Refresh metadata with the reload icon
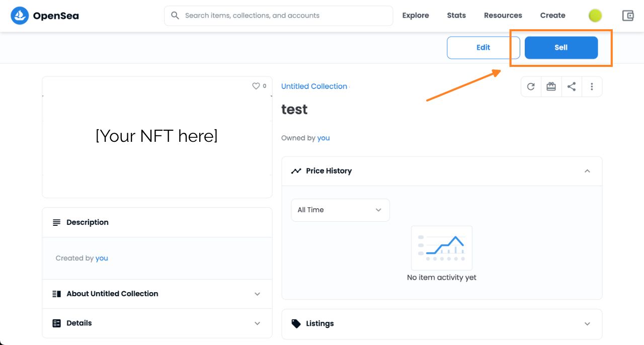Screen dimensions: 644x345 (x=531, y=87)
